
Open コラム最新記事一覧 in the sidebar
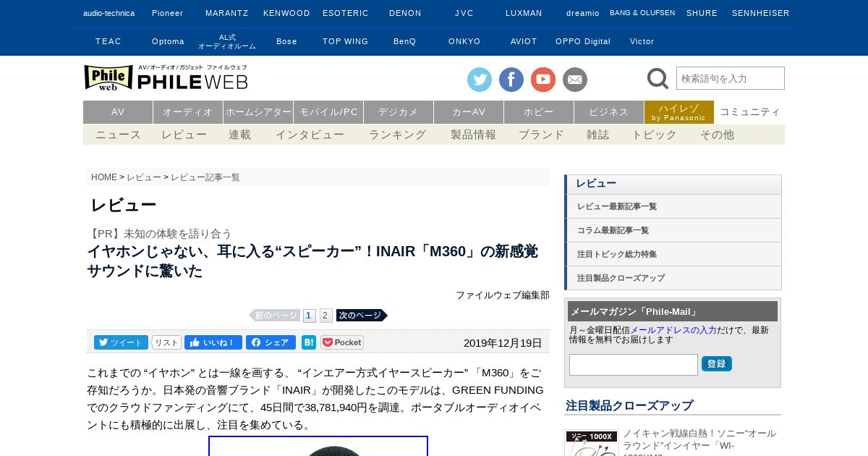[673, 230]
